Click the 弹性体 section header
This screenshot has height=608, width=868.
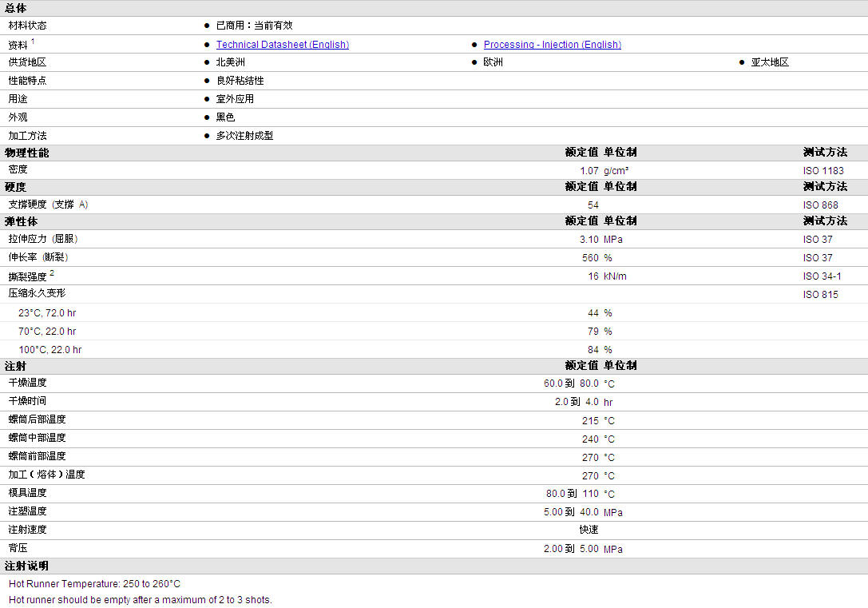coord(21,221)
